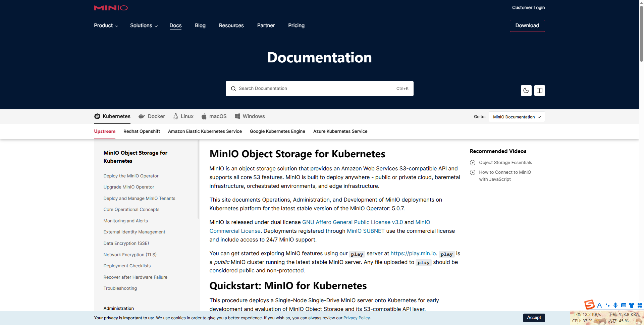Switch to the Docker platform tab label
Viewport: 644px width, 325px height.
(x=156, y=116)
